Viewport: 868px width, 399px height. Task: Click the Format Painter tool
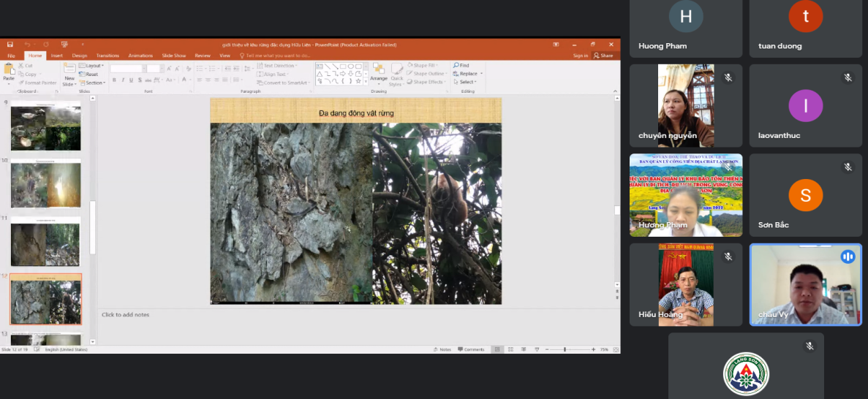[x=37, y=83]
